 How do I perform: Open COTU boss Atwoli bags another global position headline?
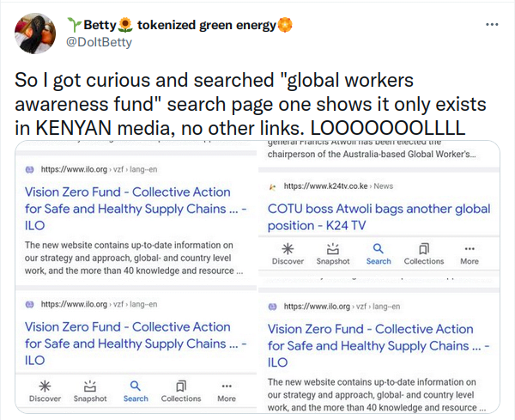tap(379, 216)
